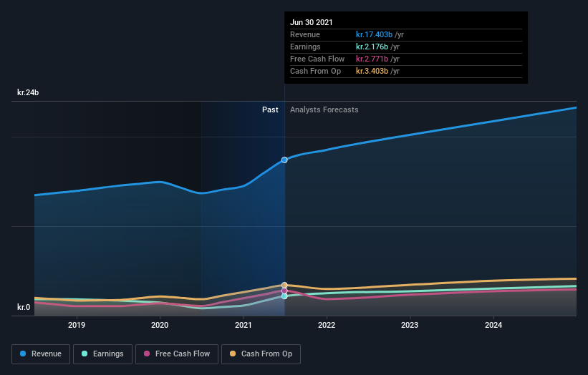This screenshot has width=588, height=375.
Task: Click the kr.17.403b revenue value
Action: pos(375,34)
